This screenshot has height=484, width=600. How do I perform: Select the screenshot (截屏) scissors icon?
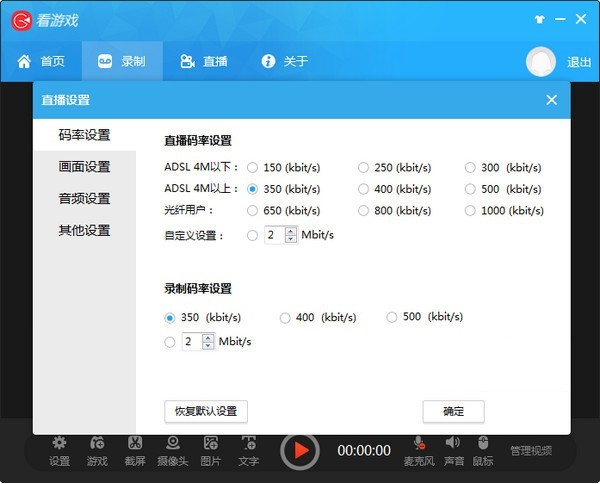[135, 443]
